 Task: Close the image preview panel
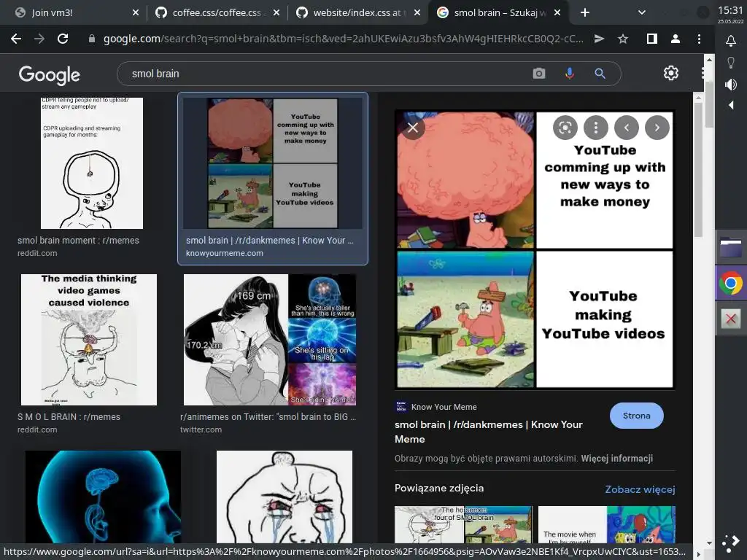[x=413, y=128]
